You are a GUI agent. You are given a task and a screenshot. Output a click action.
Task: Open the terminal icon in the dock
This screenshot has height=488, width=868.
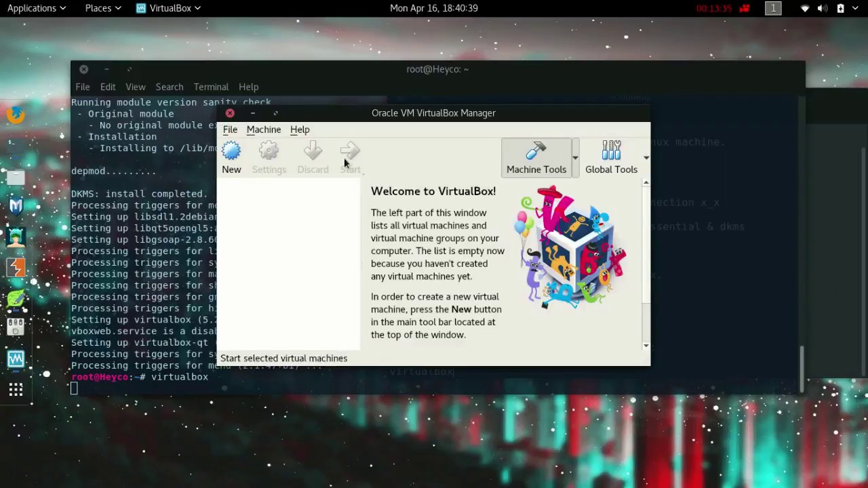tap(16, 146)
